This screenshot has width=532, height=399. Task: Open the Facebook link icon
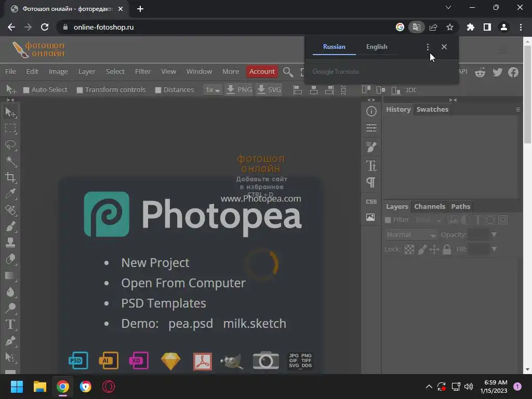click(513, 72)
